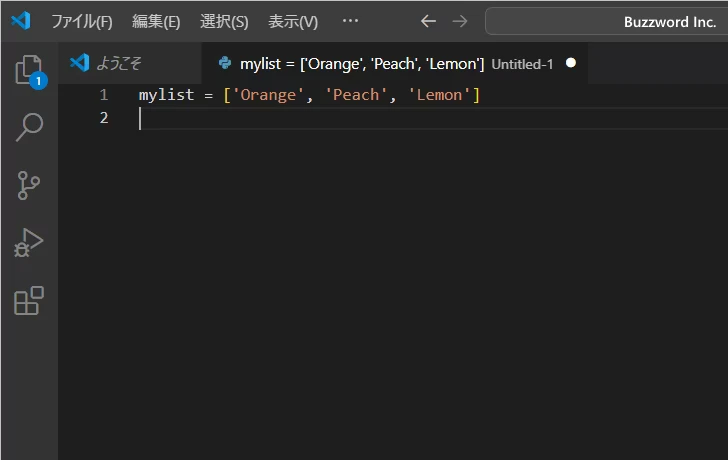Expand the ⋯ overflow menu

[350, 21]
